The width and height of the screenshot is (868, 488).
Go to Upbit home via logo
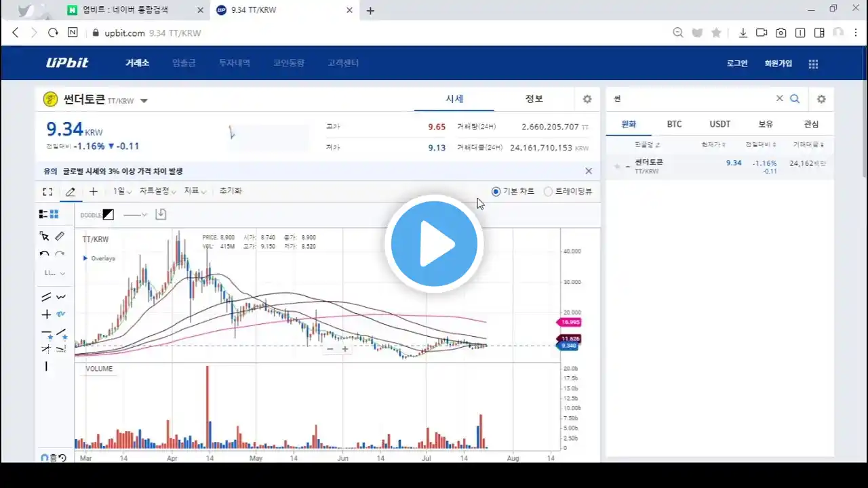(67, 63)
